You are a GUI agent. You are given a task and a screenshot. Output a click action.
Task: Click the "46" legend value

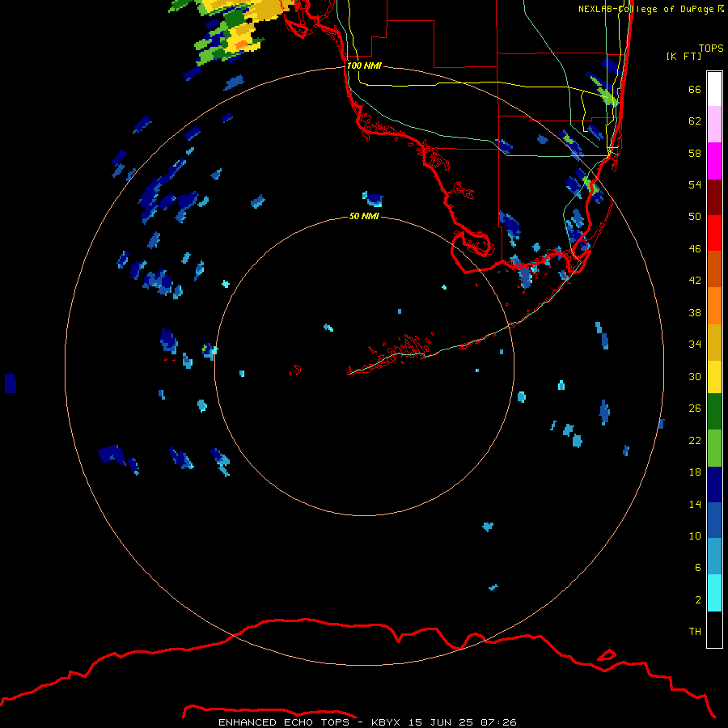[695, 249]
